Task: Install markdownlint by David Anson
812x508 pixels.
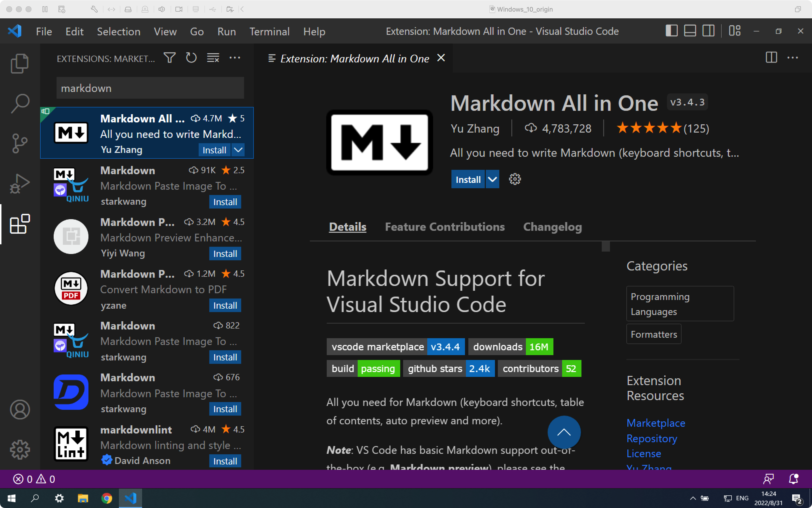Action: point(225,461)
